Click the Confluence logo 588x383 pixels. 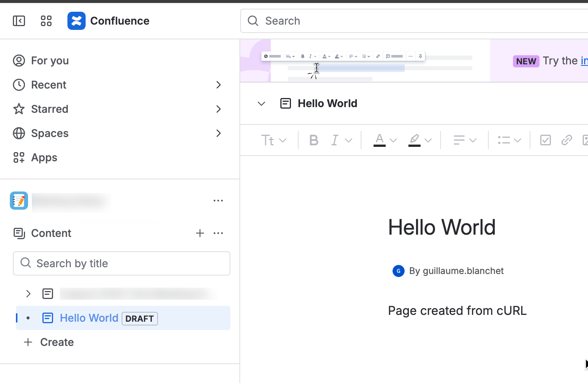click(x=77, y=21)
